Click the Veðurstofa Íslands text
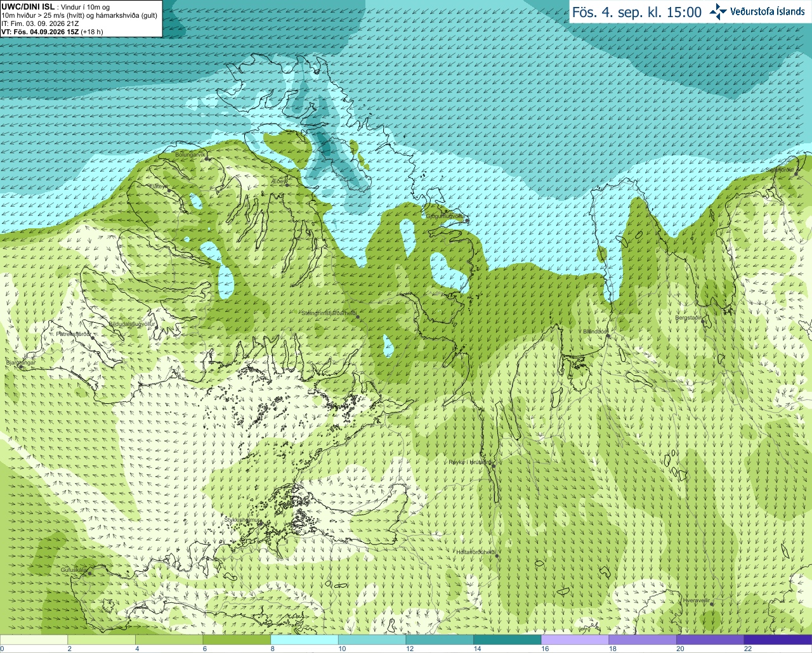Image resolution: width=812 pixels, height=653 pixels. [x=767, y=11]
